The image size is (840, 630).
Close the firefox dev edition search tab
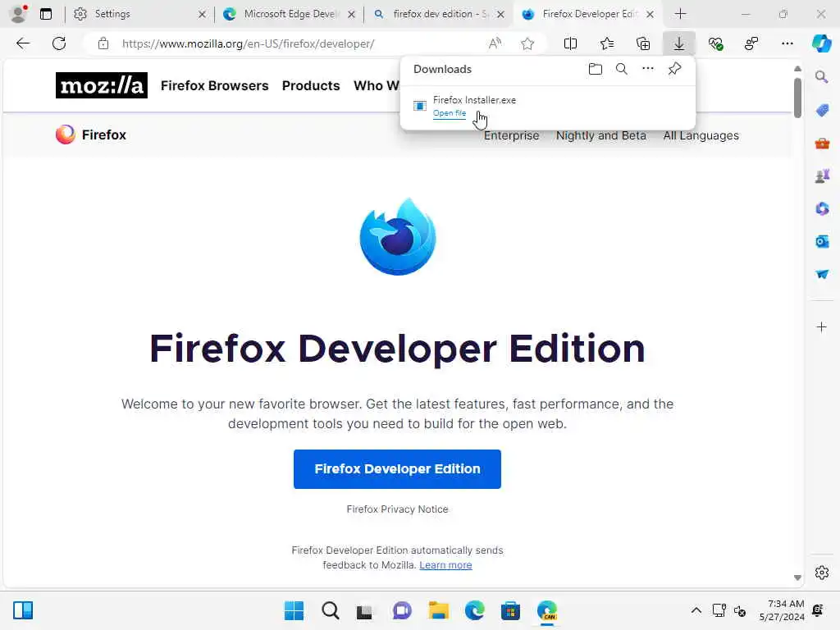pyautogui.click(x=500, y=15)
